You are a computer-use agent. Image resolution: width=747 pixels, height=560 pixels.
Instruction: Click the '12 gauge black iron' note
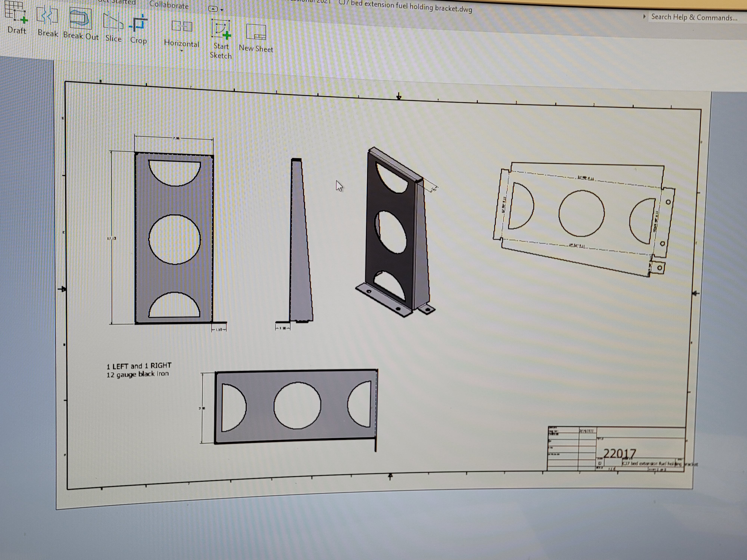point(137,374)
